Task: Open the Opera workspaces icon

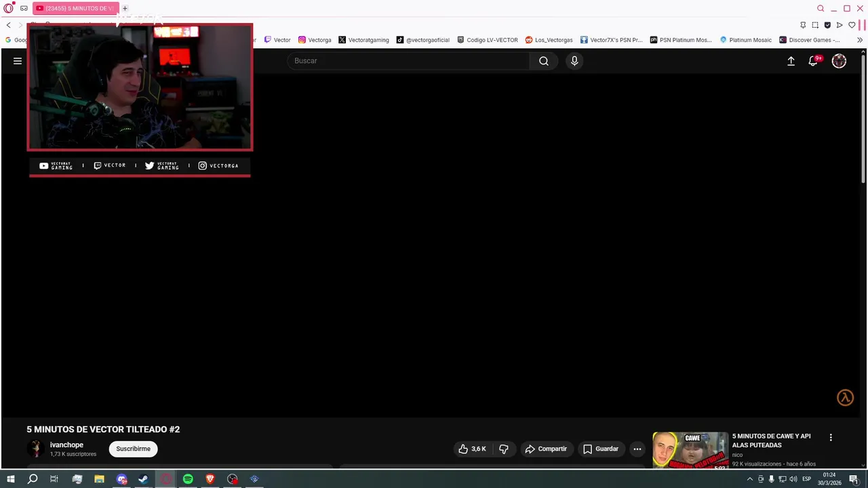Action: (24, 8)
